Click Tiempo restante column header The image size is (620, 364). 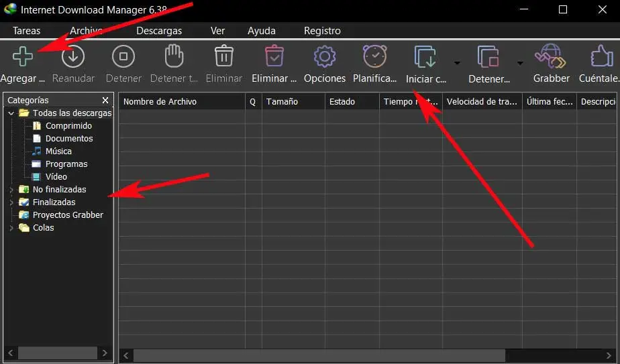(411, 102)
